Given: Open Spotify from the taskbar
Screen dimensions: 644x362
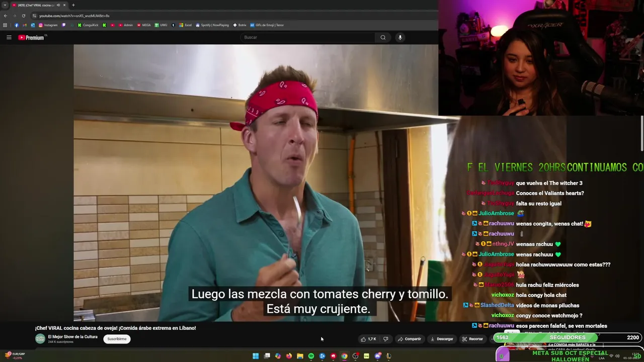Looking at the screenshot, I should tap(311, 356).
